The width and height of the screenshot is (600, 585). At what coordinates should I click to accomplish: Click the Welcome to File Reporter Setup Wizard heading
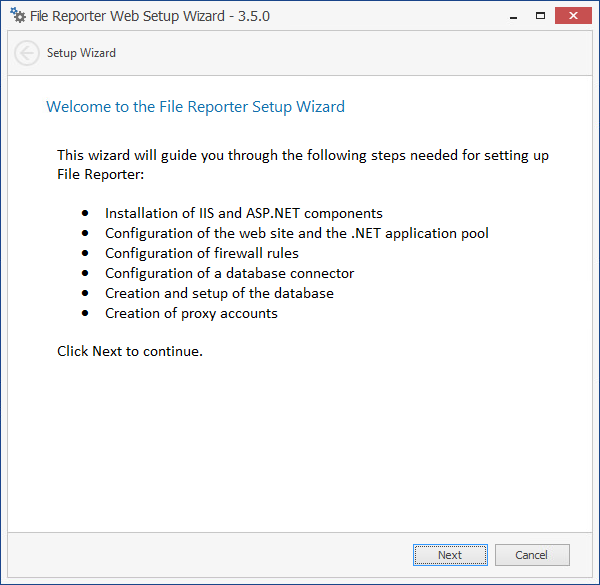tap(195, 107)
